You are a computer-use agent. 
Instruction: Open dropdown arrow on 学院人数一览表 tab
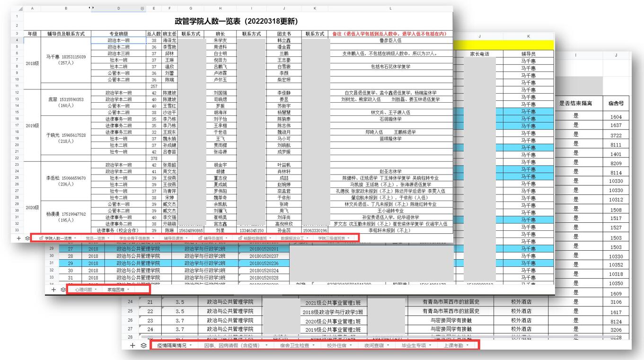(76, 238)
